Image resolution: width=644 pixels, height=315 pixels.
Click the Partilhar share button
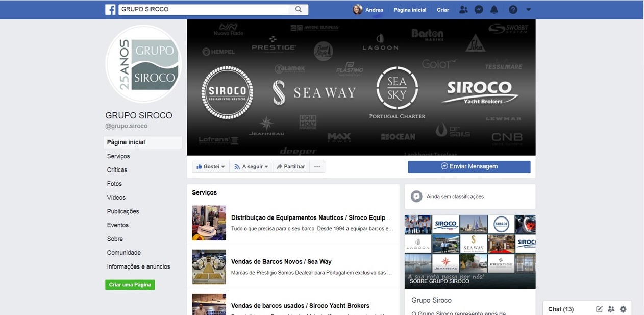pyautogui.click(x=291, y=167)
